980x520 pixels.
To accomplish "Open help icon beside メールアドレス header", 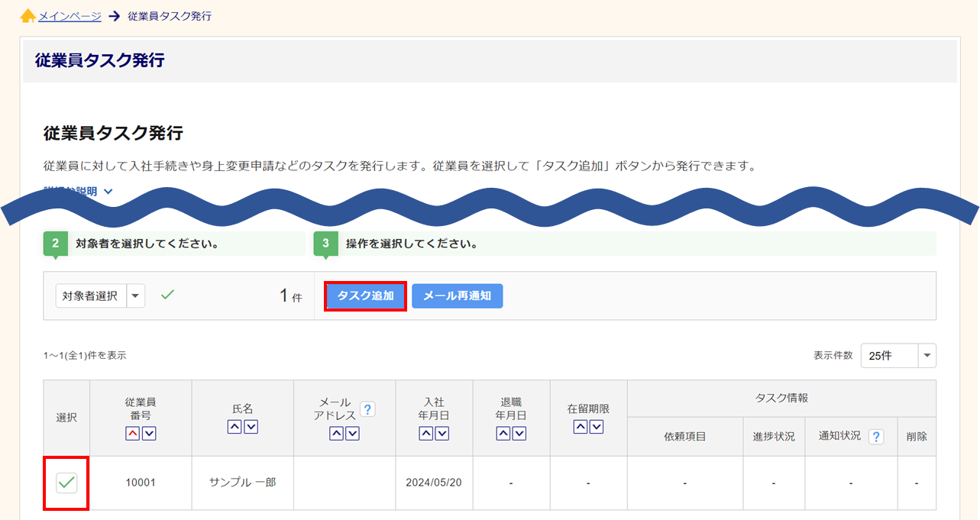I will click(367, 409).
